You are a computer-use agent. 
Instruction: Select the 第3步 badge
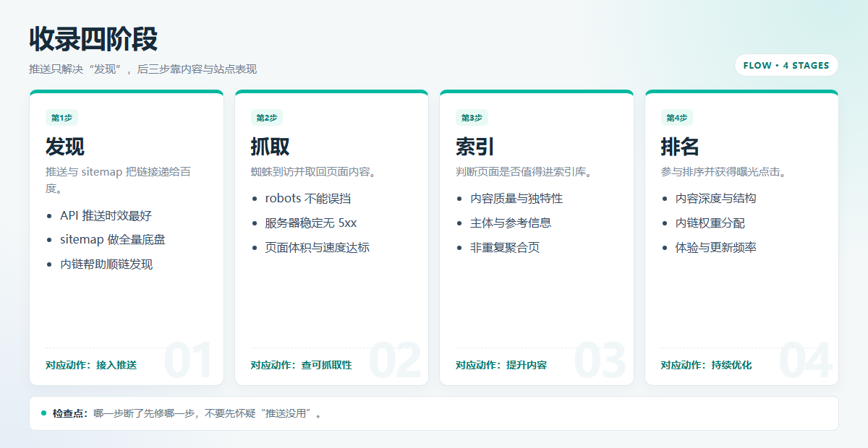pos(472,118)
